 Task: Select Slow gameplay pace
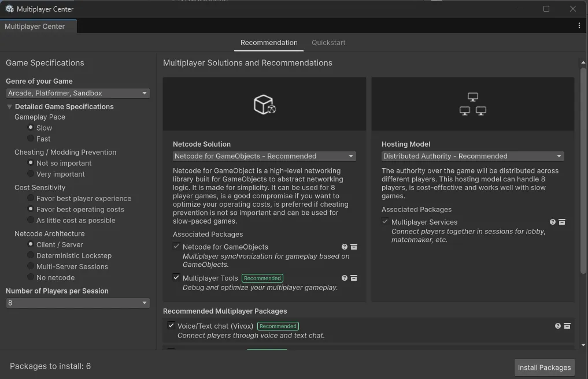[x=31, y=128]
